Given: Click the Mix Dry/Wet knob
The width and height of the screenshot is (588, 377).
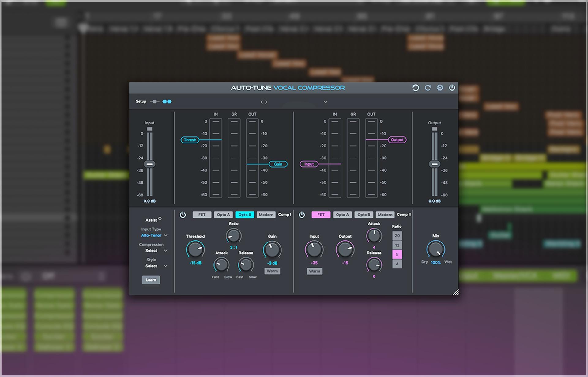Looking at the screenshot, I should 436,249.
